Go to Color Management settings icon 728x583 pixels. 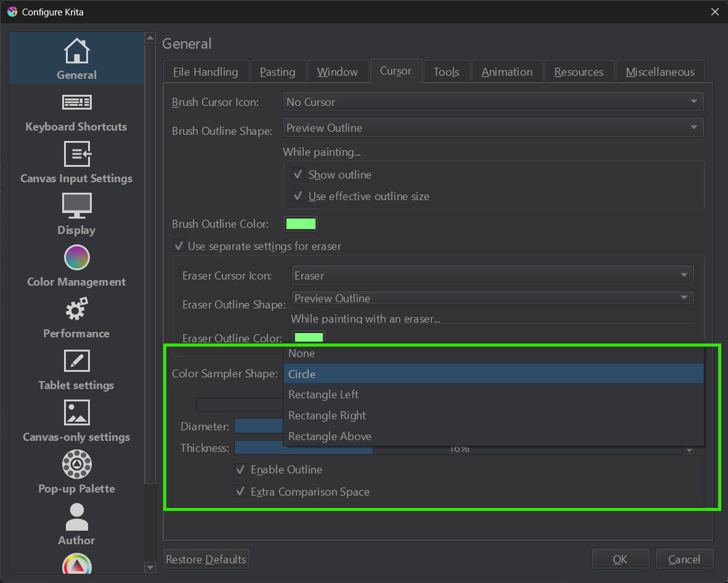click(76, 257)
